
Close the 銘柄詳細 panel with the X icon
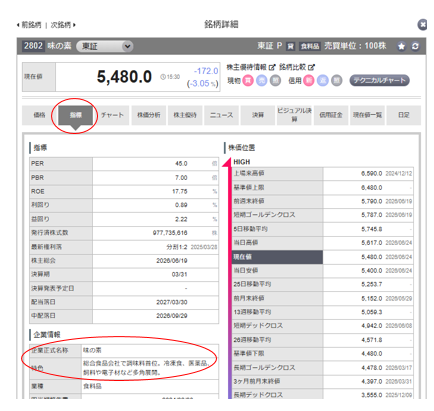pos(422,25)
